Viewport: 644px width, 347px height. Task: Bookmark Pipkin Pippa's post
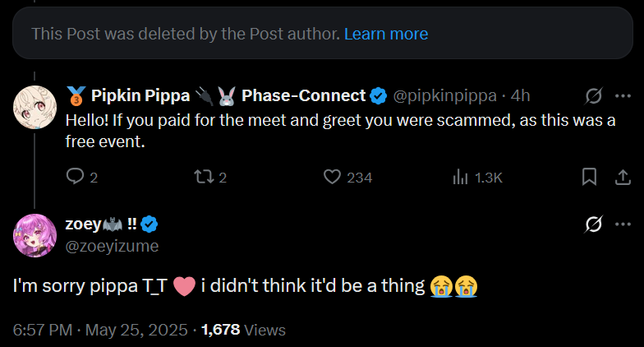point(589,177)
